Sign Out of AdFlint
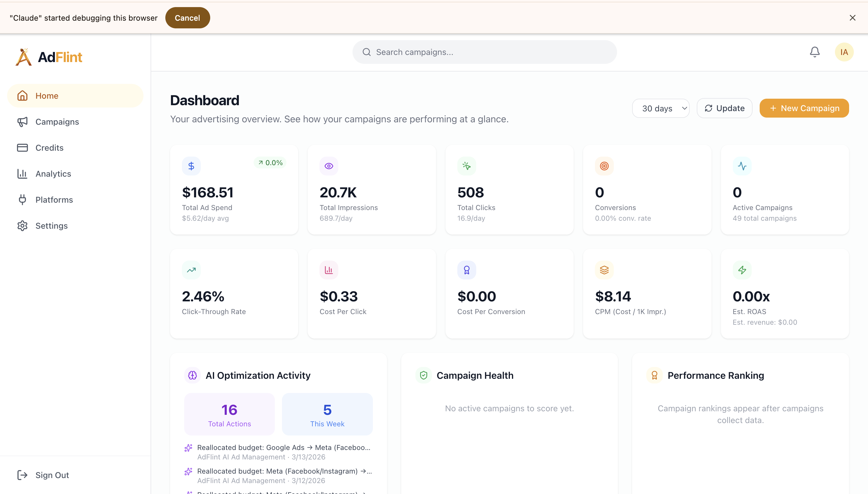The width and height of the screenshot is (868, 494). pyautogui.click(x=75, y=475)
